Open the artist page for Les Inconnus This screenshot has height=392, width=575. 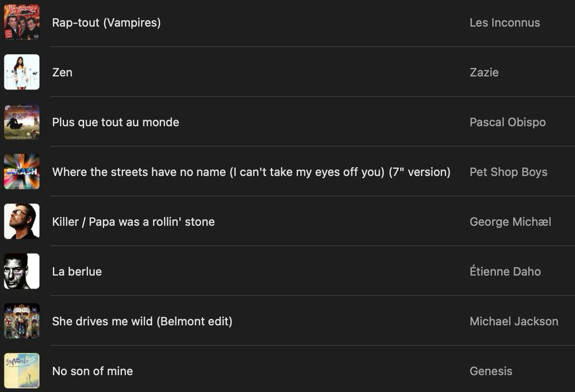[505, 22]
